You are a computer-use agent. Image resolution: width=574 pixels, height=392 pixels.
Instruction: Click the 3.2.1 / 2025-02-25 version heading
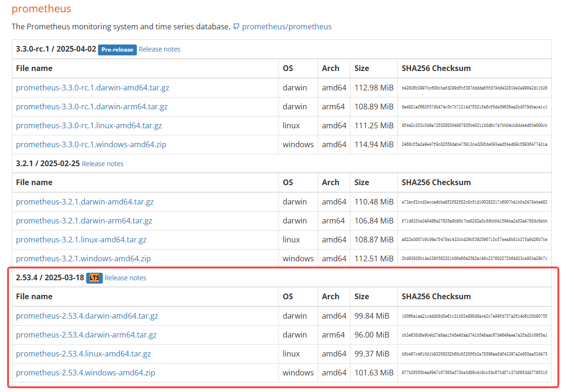tap(48, 163)
